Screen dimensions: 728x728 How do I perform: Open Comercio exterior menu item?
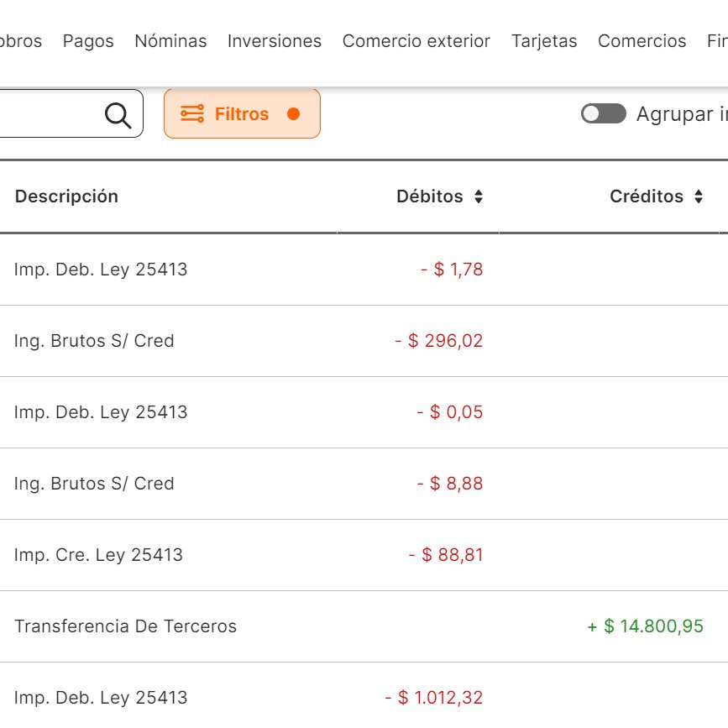pos(416,41)
